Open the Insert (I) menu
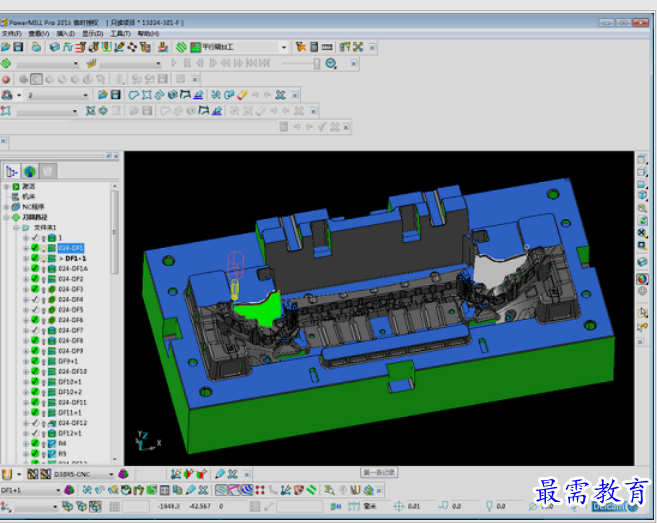Image resolution: width=657 pixels, height=523 pixels. (x=66, y=34)
